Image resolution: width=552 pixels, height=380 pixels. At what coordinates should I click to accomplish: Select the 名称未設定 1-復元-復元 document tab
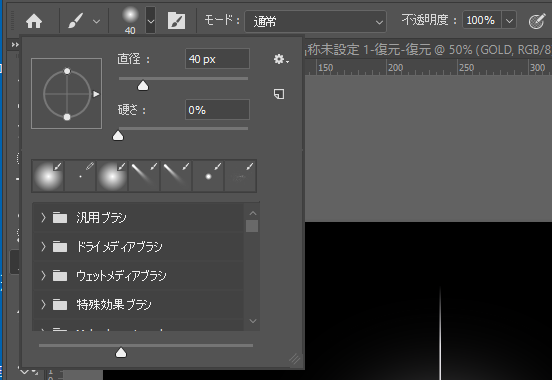click(428, 50)
